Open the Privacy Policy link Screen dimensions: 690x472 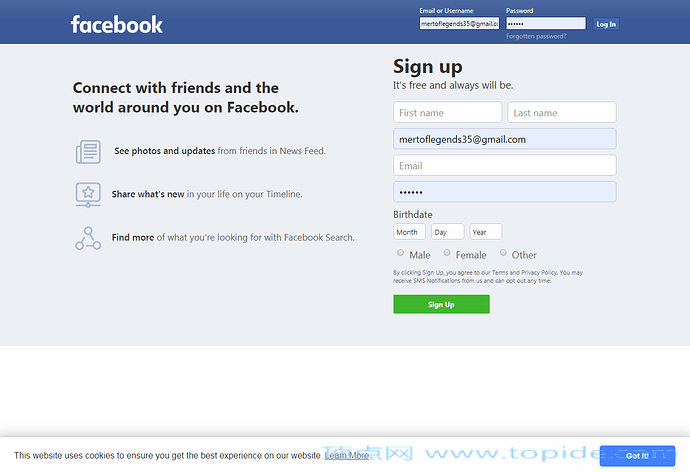pos(539,273)
